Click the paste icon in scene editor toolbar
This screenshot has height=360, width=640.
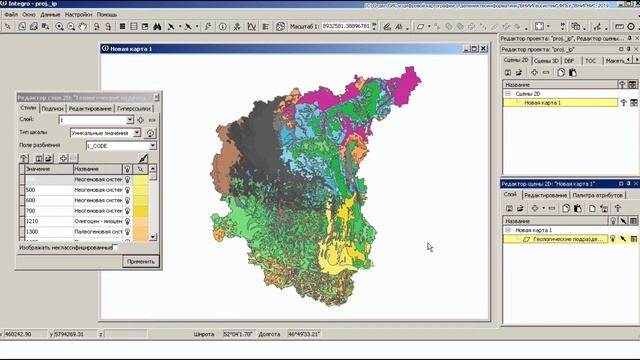578,209
